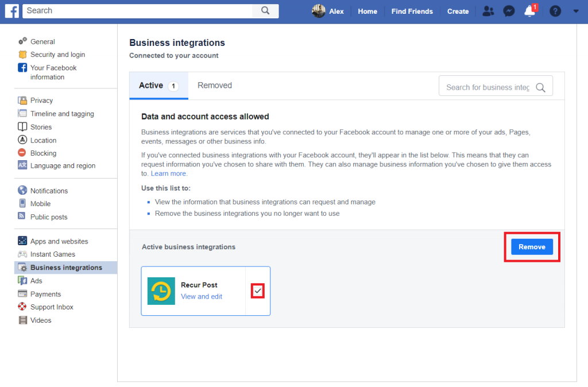Open the Apps and websites settings link
The height and width of the screenshot is (387, 588).
coord(59,242)
